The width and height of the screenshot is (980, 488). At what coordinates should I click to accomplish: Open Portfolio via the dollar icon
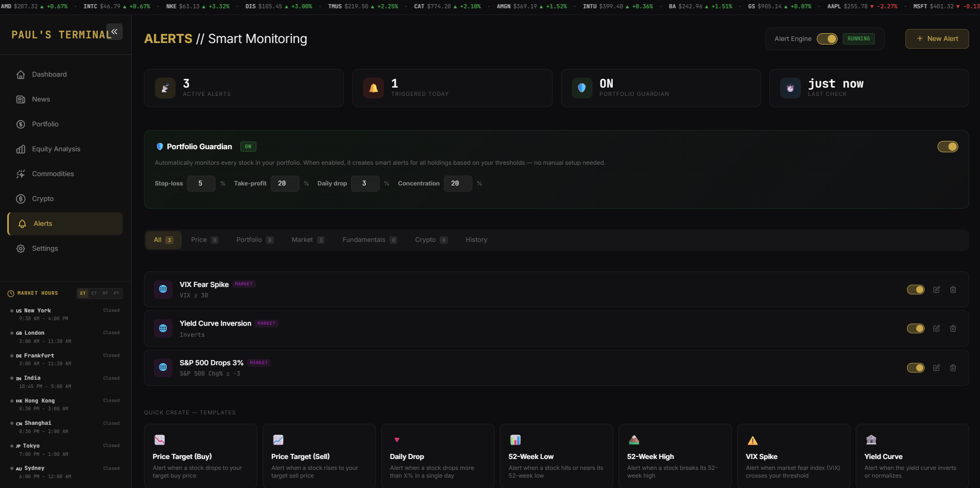20,124
